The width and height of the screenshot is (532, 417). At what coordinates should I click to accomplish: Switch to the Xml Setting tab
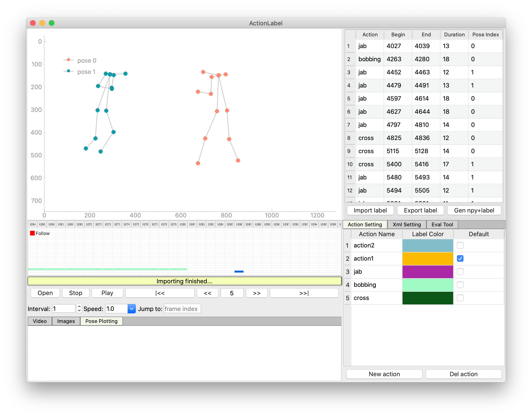[407, 224]
